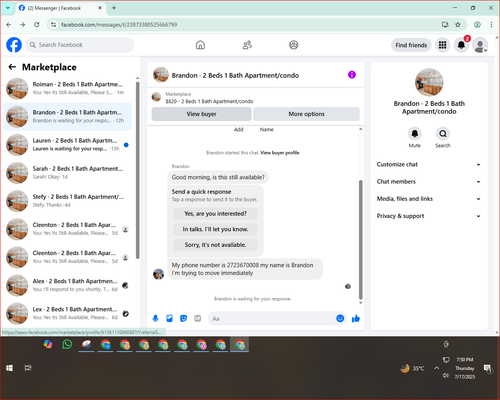Click the browser forward arrow
Viewport: 500px width, 400px height.
22,25
